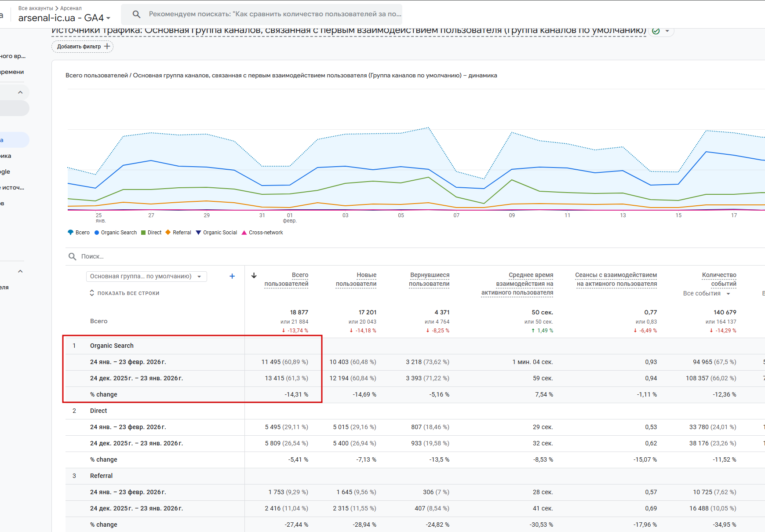This screenshot has width=765, height=532.
Task: Click the green checkmark report status icon
Action: point(656,31)
